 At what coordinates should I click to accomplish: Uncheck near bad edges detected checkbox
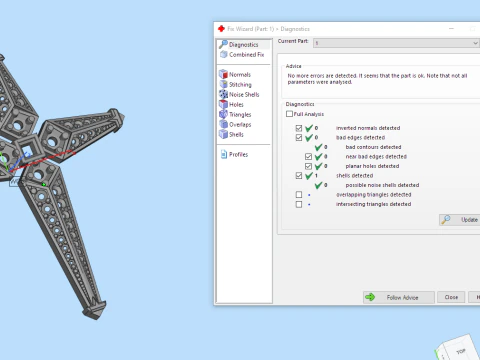(308, 156)
